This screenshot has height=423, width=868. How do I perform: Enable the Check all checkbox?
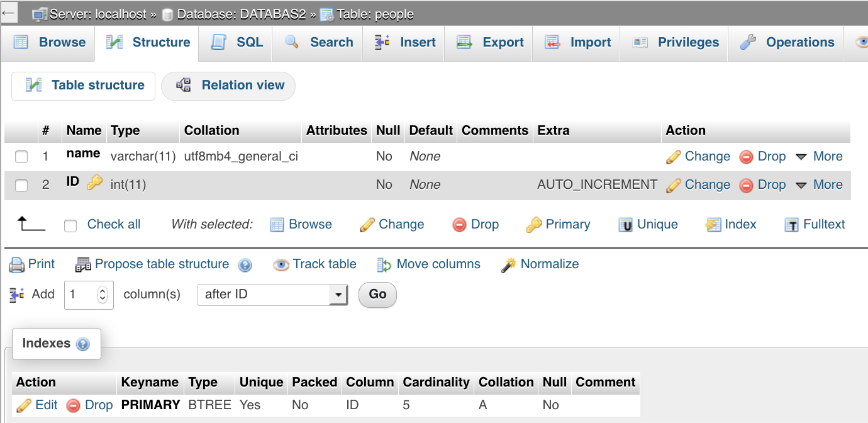70,225
